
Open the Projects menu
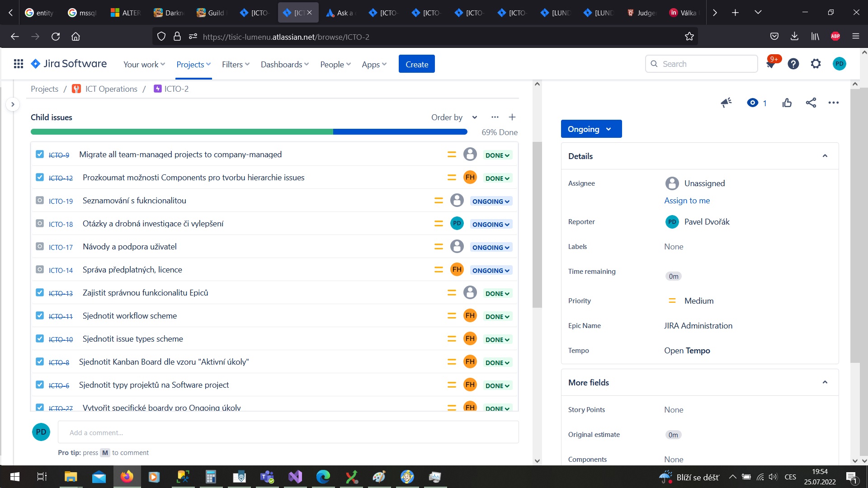pyautogui.click(x=193, y=65)
